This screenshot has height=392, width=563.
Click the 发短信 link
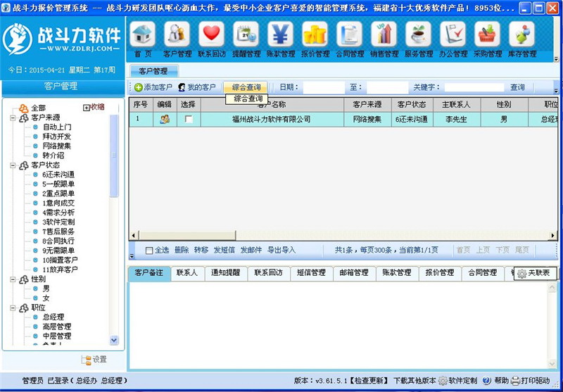point(224,251)
